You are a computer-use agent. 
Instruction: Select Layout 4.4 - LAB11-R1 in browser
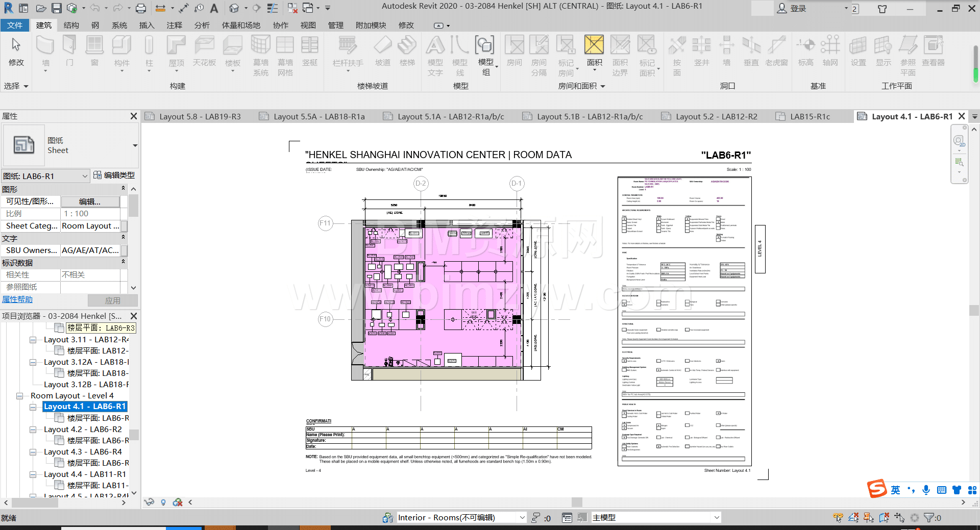[x=85, y=474]
